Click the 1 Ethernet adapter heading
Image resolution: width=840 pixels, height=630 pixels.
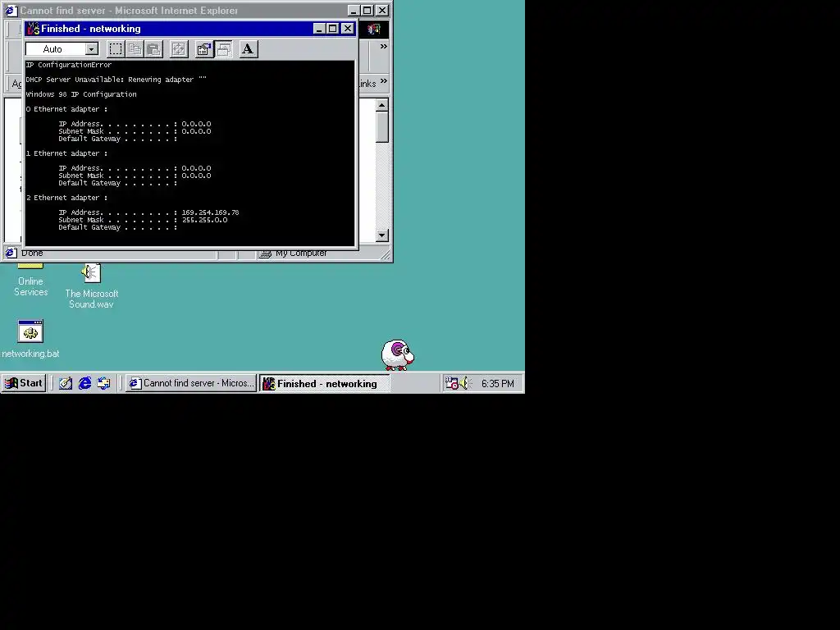click(x=66, y=153)
